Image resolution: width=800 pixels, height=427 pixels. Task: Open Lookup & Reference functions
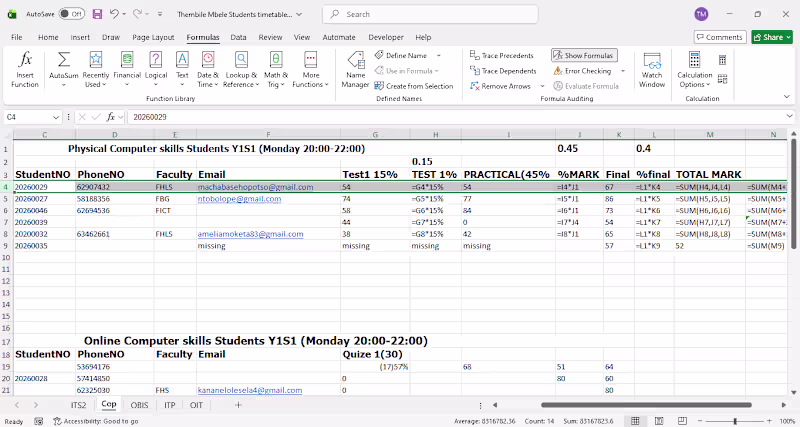coord(241,69)
